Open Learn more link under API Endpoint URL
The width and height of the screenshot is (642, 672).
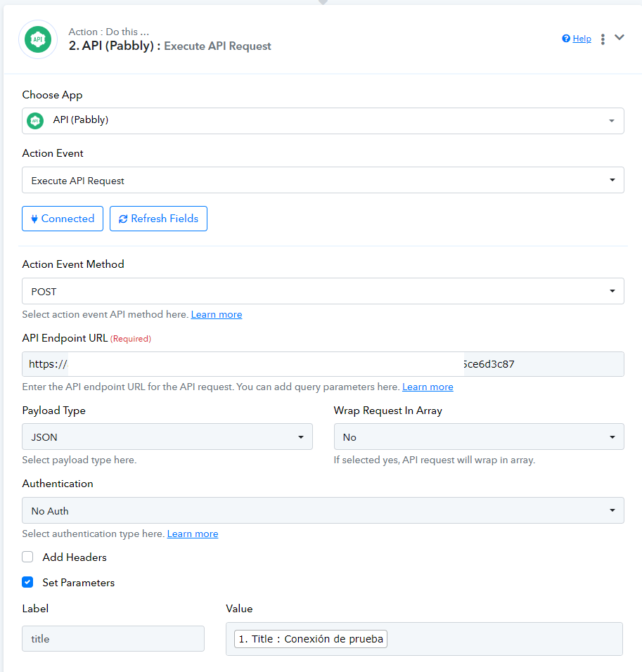[428, 387]
